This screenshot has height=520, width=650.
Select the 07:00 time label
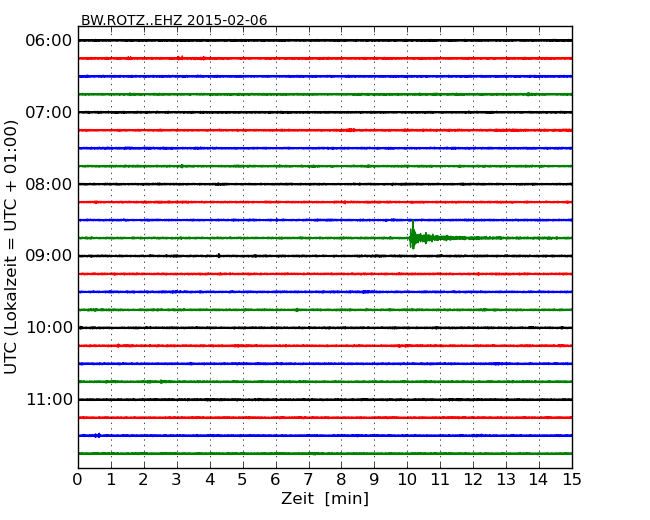click(49, 112)
